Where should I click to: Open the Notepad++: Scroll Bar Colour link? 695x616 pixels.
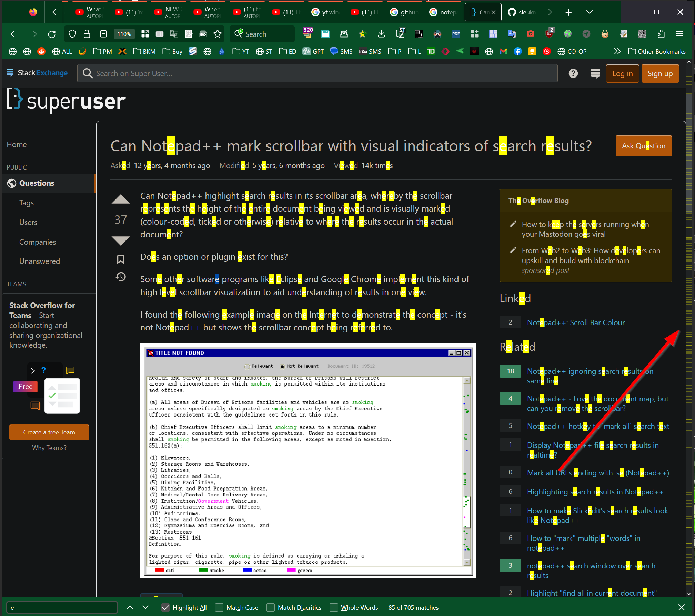pos(576,322)
